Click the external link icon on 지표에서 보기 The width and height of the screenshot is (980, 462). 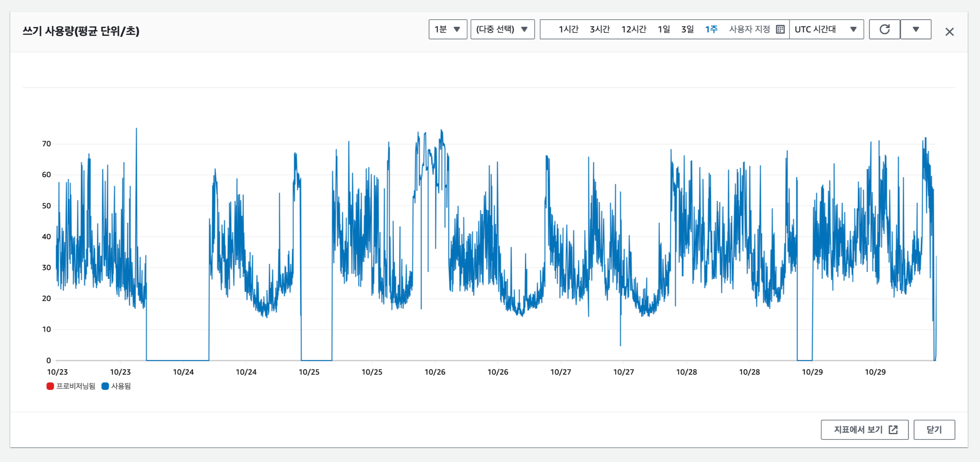tap(893, 430)
